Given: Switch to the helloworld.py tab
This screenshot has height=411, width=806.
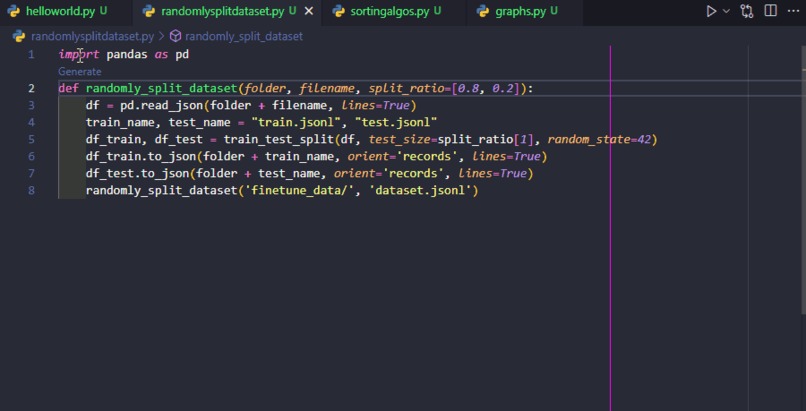Looking at the screenshot, I should pos(66,11).
